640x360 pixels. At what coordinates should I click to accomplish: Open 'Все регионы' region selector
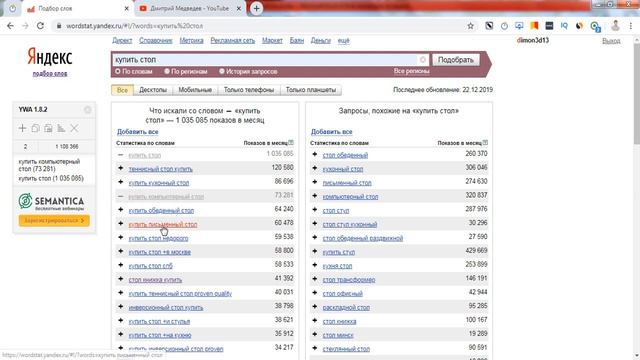click(x=411, y=71)
